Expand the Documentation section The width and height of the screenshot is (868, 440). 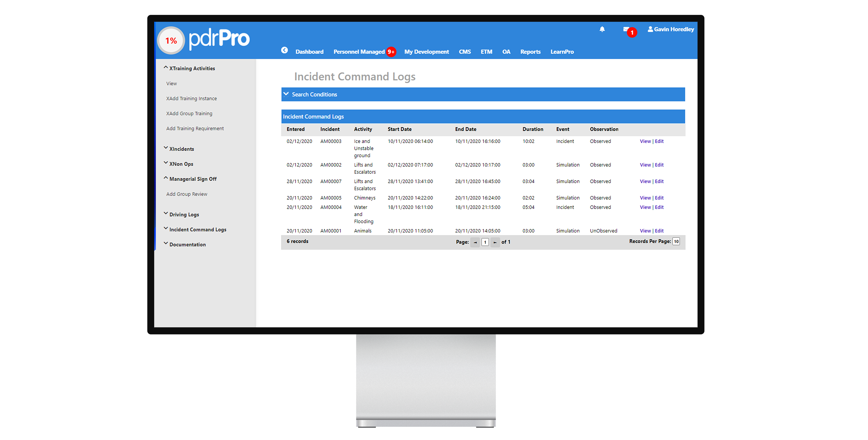click(x=185, y=244)
